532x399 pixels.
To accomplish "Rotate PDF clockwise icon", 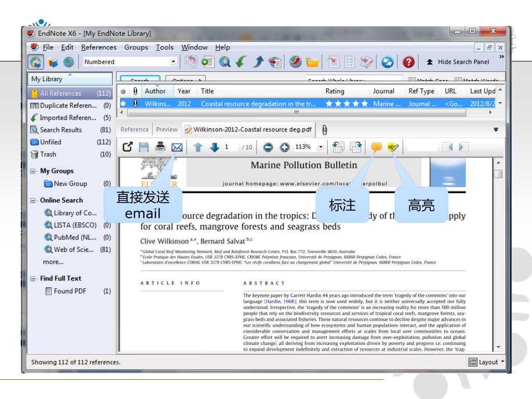I will tap(355, 147).
